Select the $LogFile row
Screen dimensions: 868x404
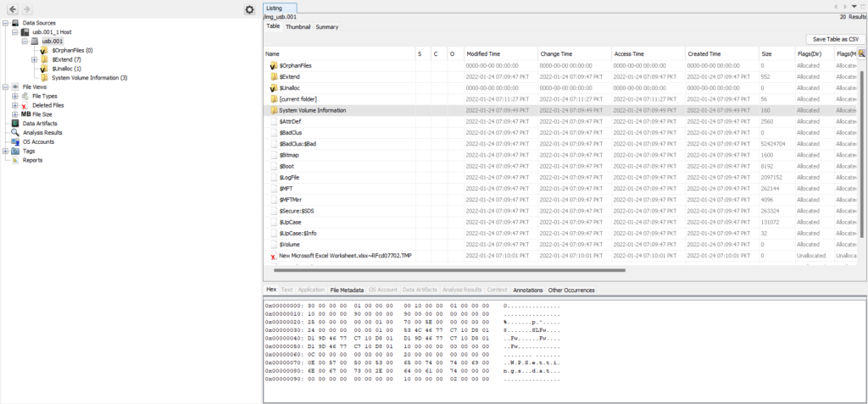coord(561,178)
